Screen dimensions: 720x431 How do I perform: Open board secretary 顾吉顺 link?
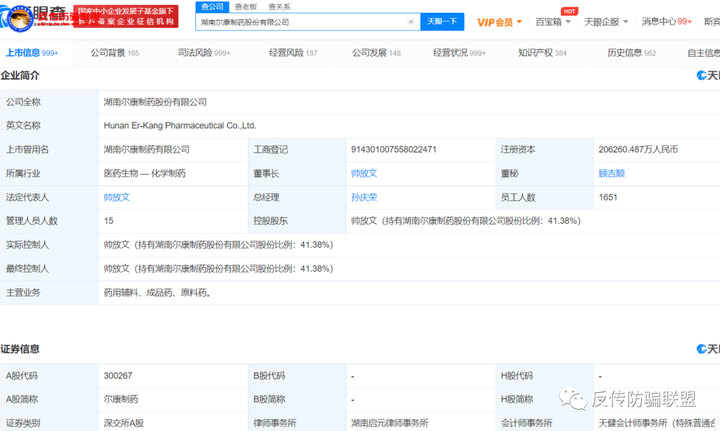[612, 174]
